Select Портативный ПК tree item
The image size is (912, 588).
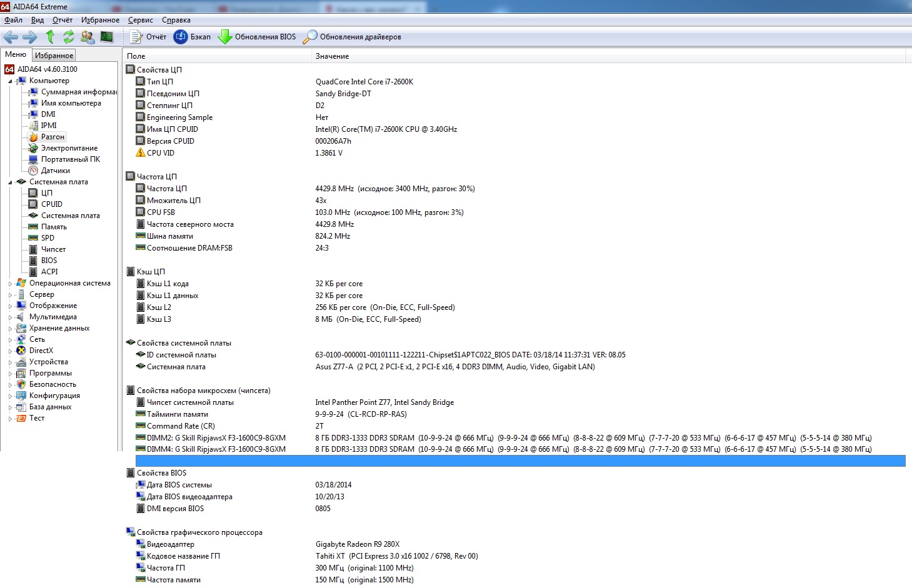click(x=71, y=159)
